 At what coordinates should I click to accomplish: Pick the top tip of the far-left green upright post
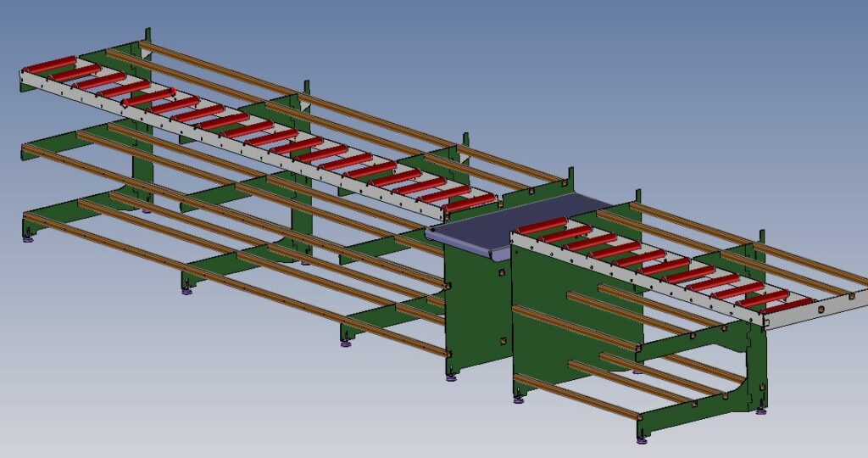147,32
